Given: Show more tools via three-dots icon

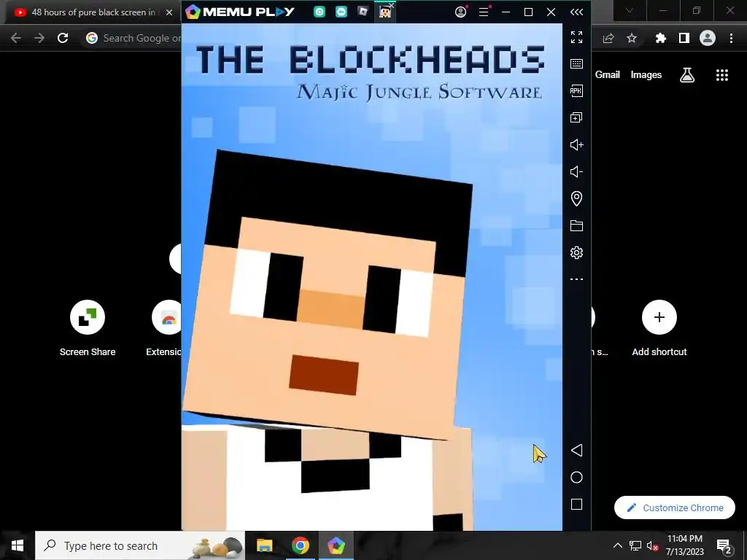Looking at the screenshot, I should tap(576, 279).
